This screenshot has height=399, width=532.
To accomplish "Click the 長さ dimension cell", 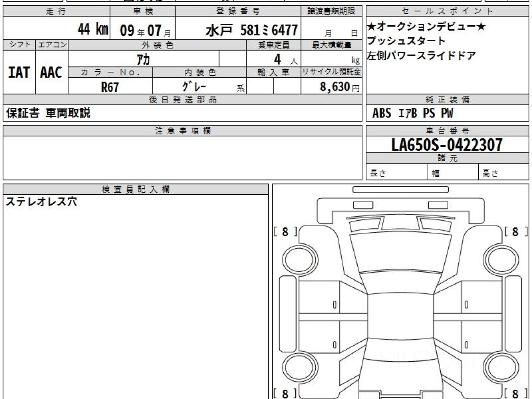I will coord(397,172).
